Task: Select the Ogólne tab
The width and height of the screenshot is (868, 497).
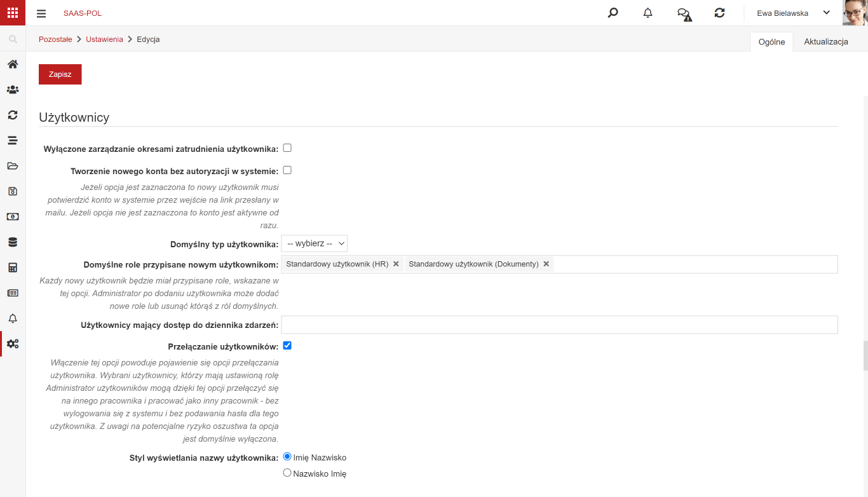Action: click(772, 42)
